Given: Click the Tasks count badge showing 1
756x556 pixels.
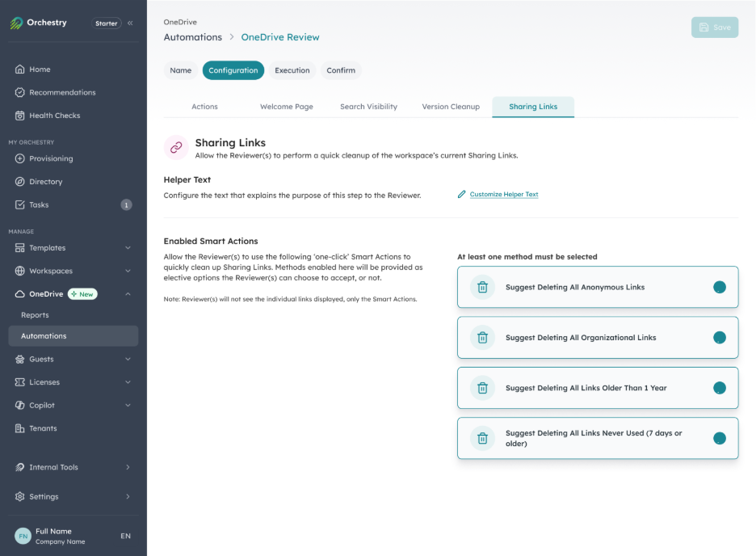Looking at the screenshot, I should pos(126,205).
